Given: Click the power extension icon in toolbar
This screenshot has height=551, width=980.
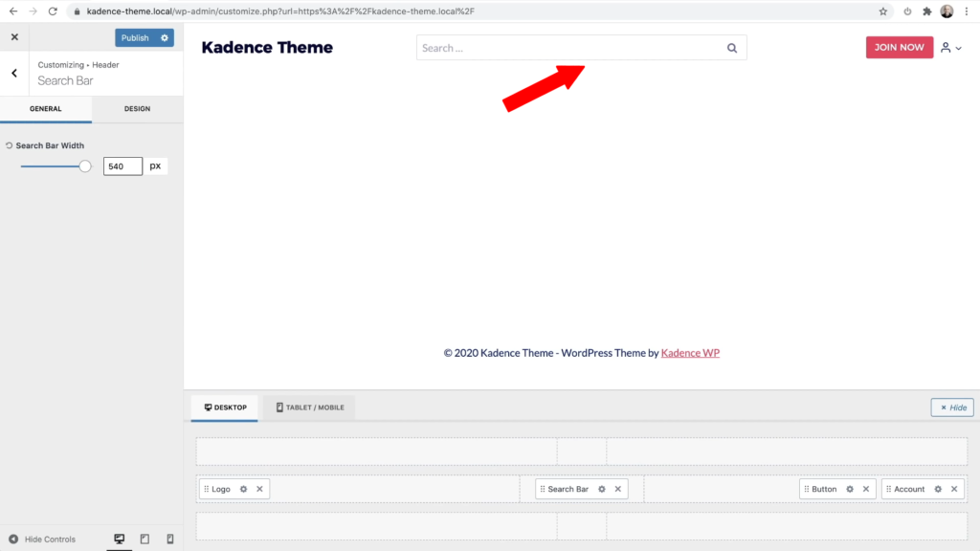Looking at the screenshot, I should tap(907, 11).
